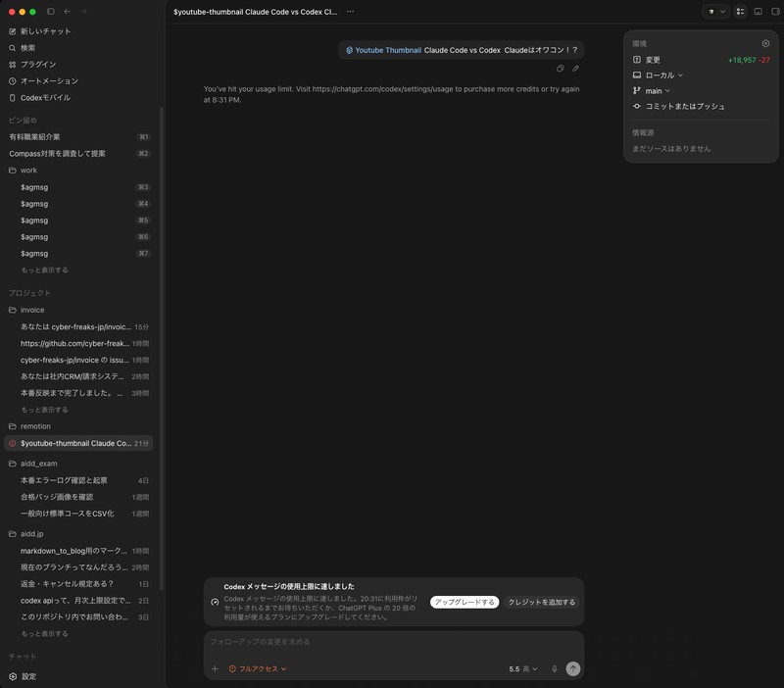Open the $agmsg chat with shortcut ⌘7

click(80, 253)
